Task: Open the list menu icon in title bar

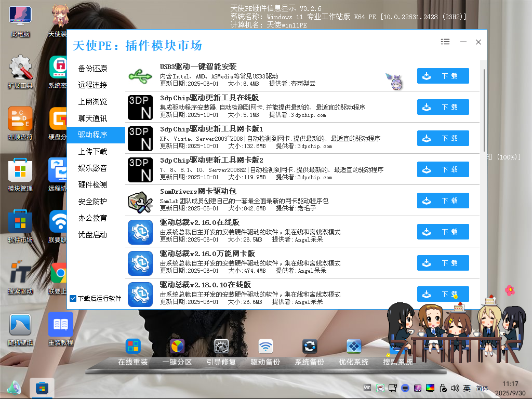Action: 445,42
